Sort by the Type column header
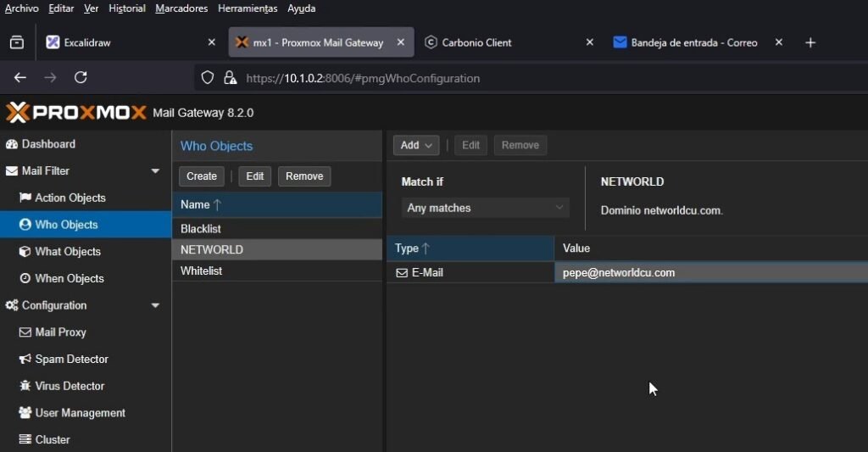 pyautogui.click(x=470, y=248)
